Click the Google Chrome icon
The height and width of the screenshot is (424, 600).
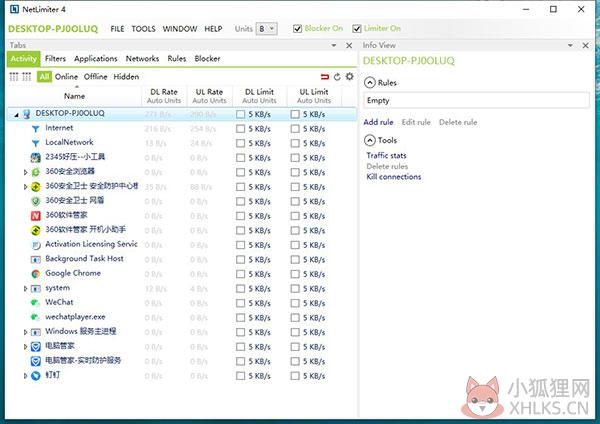pyautogui.click(x=36, y=274)
